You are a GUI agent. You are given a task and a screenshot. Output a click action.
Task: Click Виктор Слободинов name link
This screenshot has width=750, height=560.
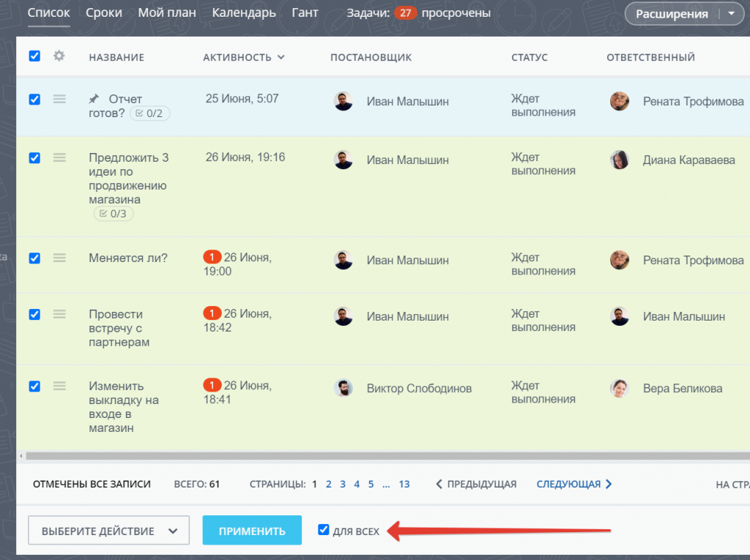(x=419, y=388)
